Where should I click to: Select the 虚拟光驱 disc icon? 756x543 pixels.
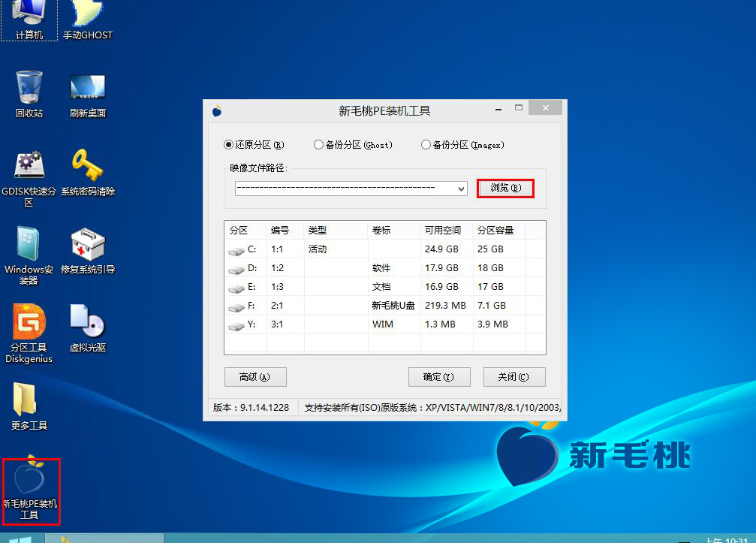point(87,328)
